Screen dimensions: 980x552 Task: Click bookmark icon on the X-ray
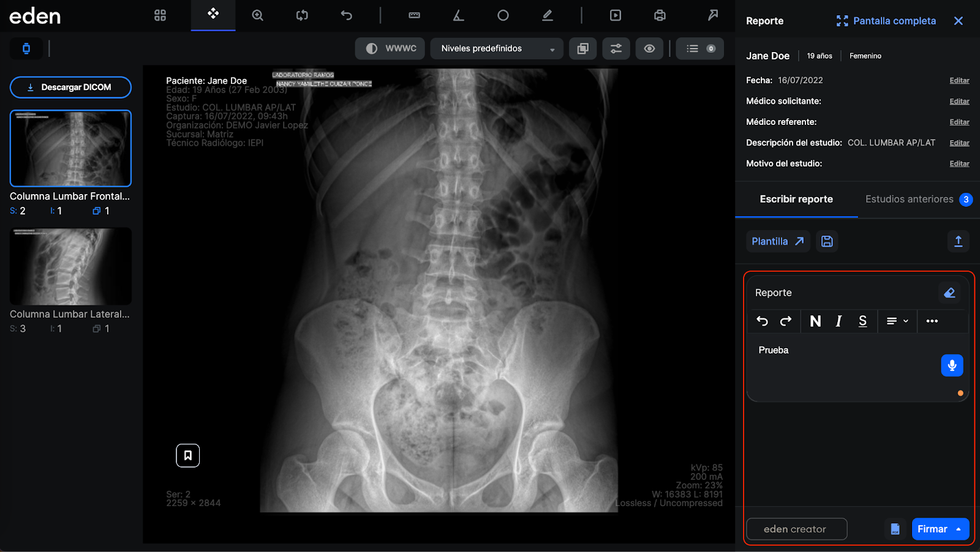[x=188, y=455]
